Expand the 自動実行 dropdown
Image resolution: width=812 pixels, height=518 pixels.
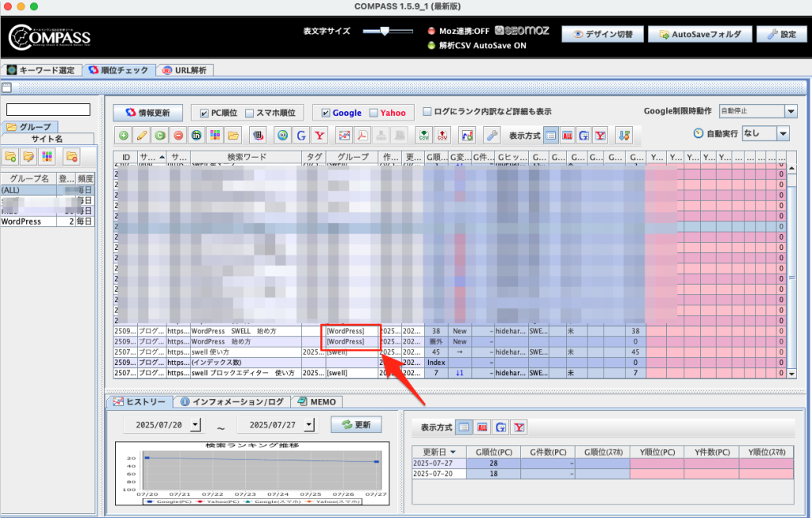coord(783,133)
